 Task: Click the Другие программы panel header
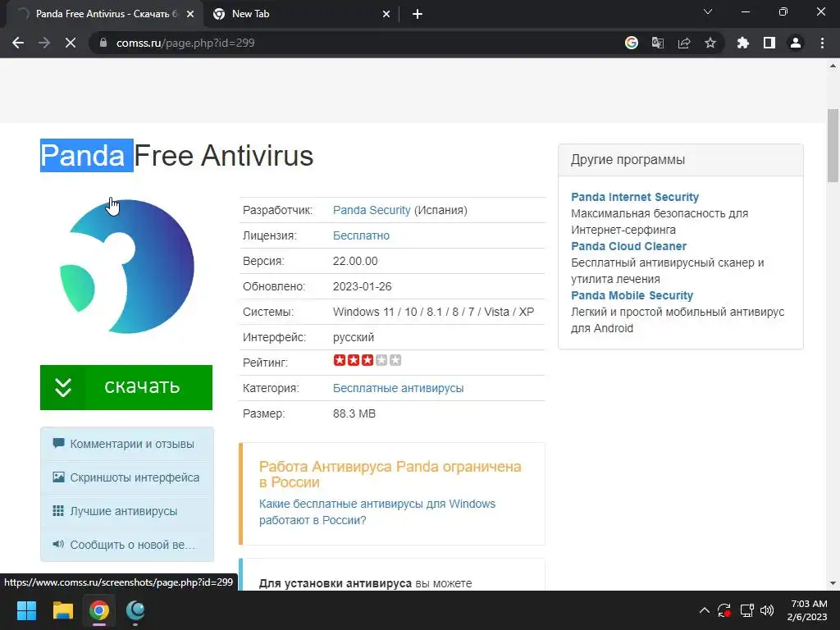point(680,160)
